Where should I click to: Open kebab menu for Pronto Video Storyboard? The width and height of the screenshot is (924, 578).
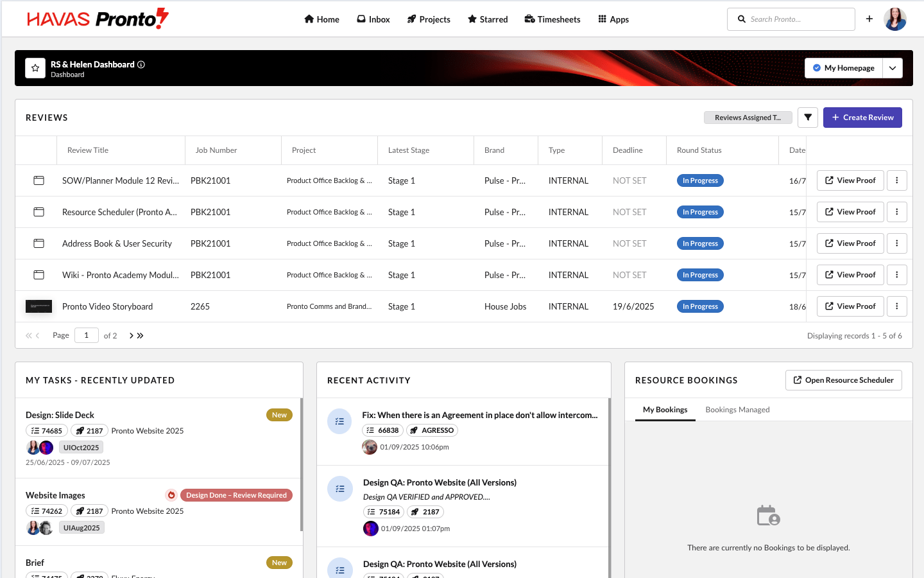(897, 306)
